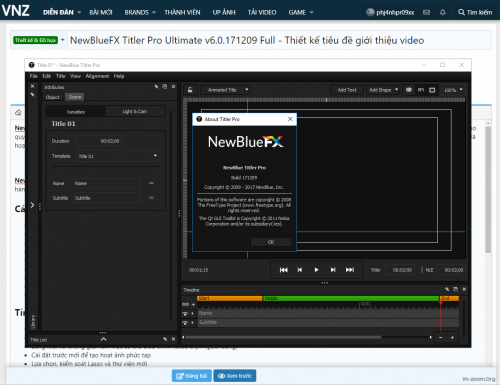Click the Xem trước preview button

click(235, 376)
